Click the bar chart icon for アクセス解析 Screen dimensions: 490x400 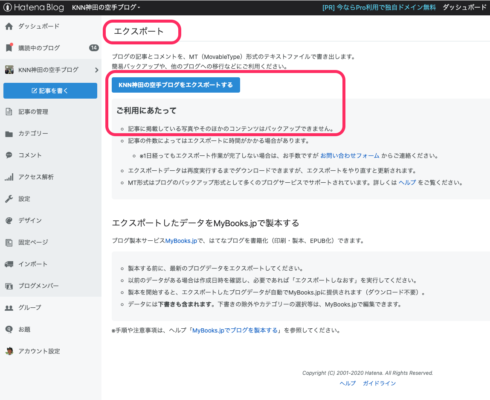pos(9,177)
